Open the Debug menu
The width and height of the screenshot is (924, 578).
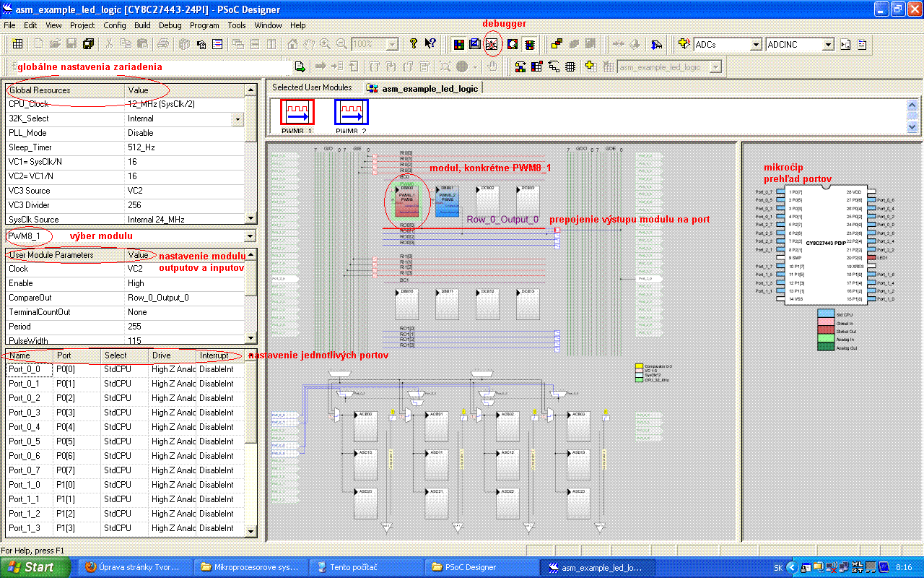(x=170, y=25)
